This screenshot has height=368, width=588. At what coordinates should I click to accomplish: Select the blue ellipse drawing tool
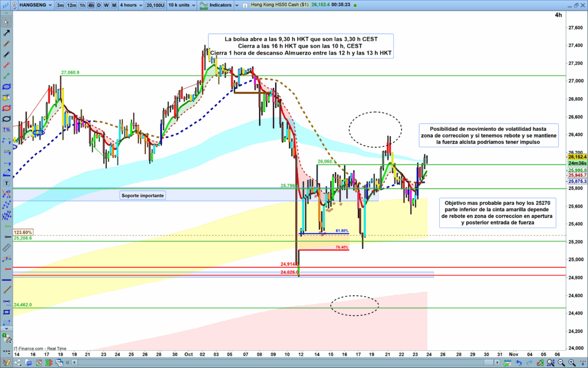(x=6, y=86)
